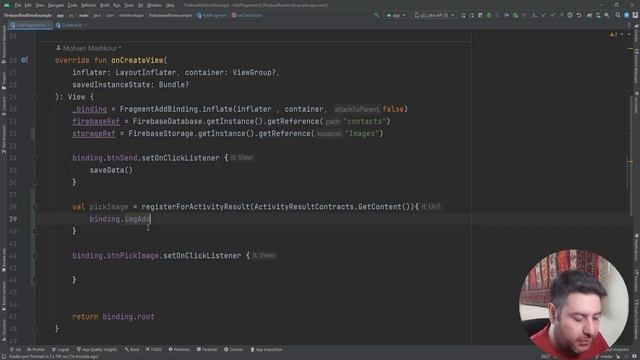Open the Git tool window
Screen dimensions: 640x360
pyautogui.click(x=16, y=350)
